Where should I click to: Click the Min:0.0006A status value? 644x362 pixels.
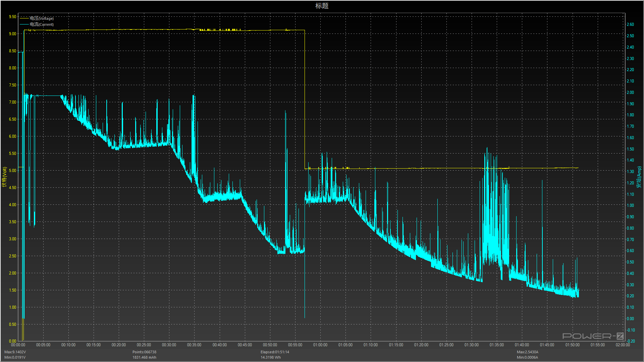coord(527,357)
